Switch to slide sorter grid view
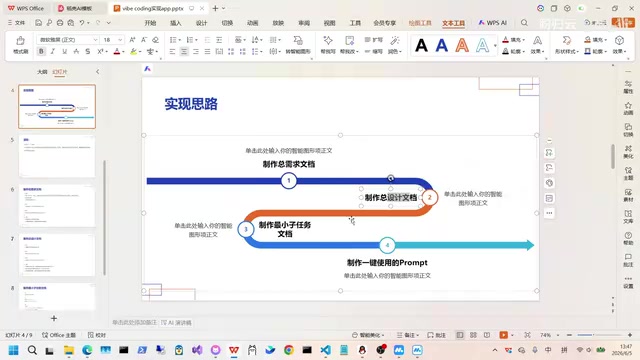This screenshot has height=360, width=640. (473, 335)
